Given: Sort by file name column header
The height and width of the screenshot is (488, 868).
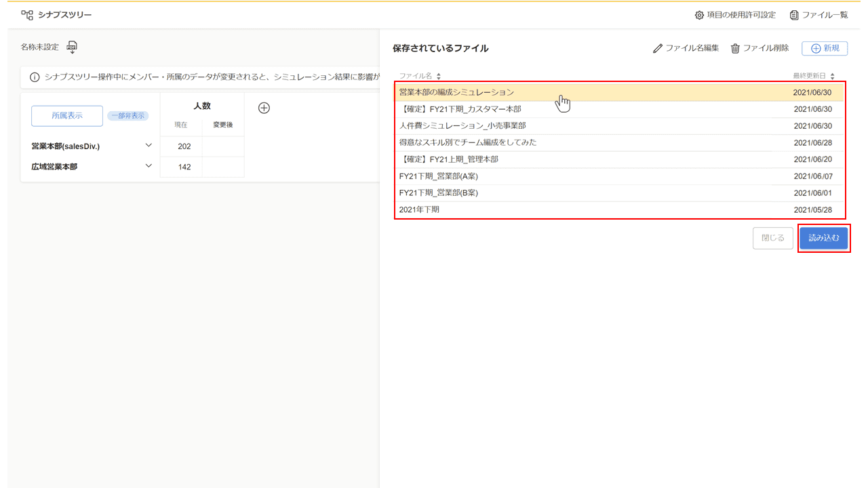Looking at the screenshot, I should [420, 76].
